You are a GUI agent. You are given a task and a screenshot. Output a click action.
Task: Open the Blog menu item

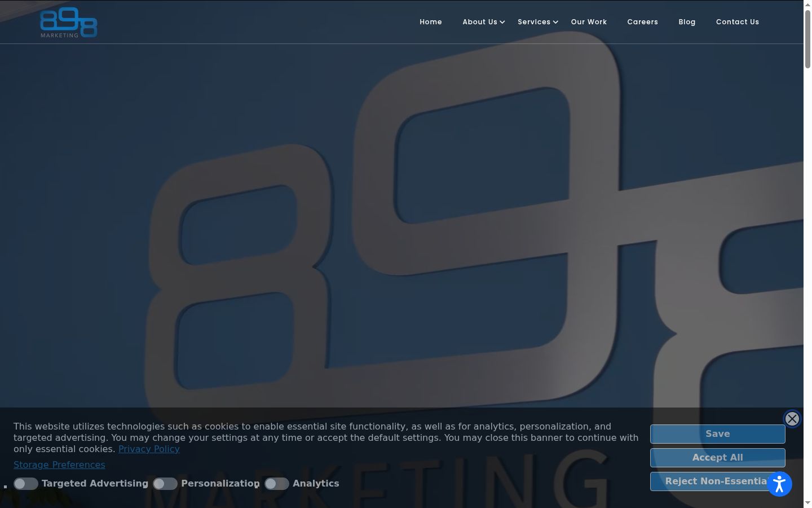(687, 22)
